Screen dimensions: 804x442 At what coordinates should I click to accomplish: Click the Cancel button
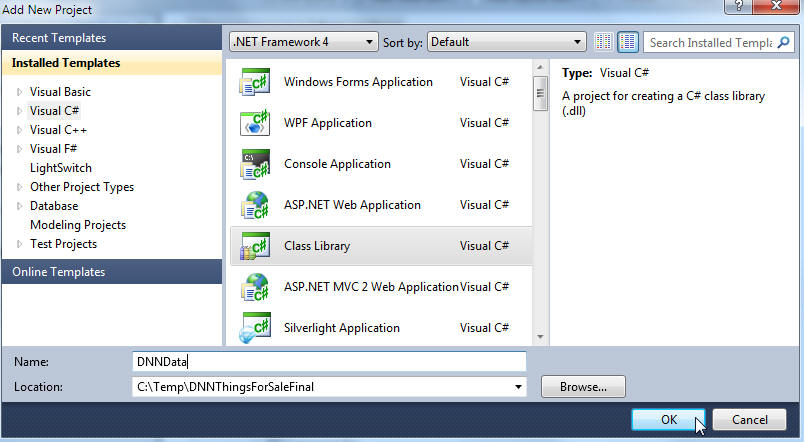(749, 420)
